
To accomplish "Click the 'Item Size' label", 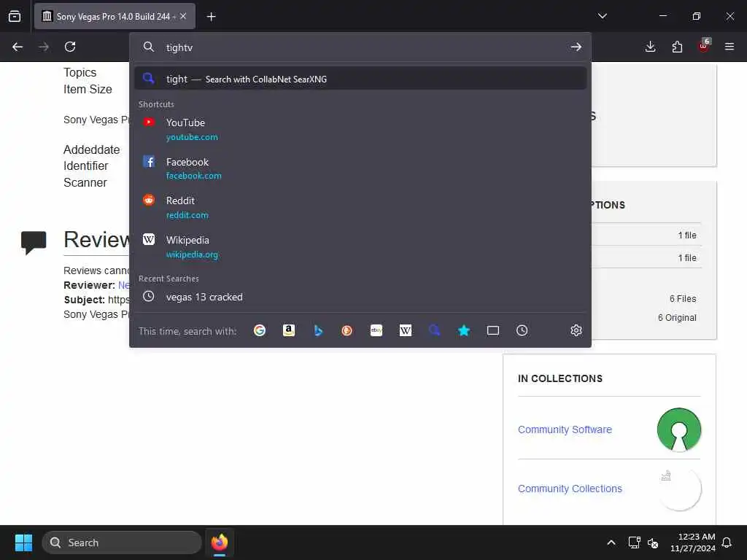I will 88,89.
